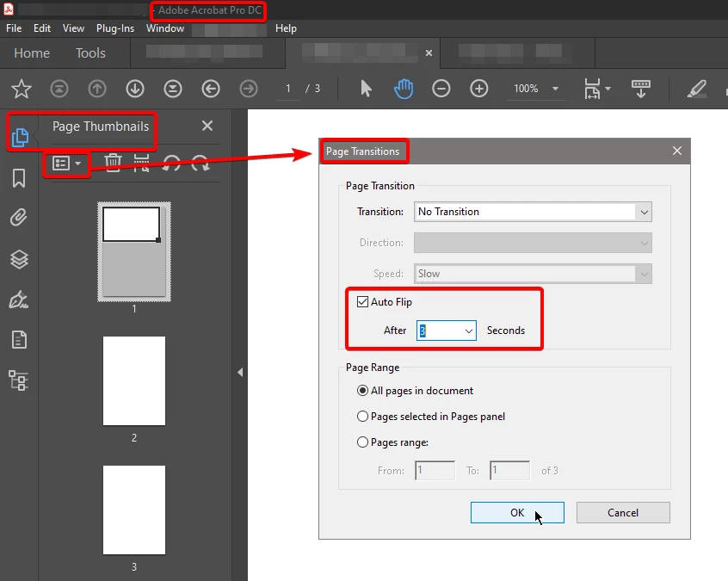This screenshot has width=728, height=581.
Task: Open the File menu
Action: [x=14, y=28]
